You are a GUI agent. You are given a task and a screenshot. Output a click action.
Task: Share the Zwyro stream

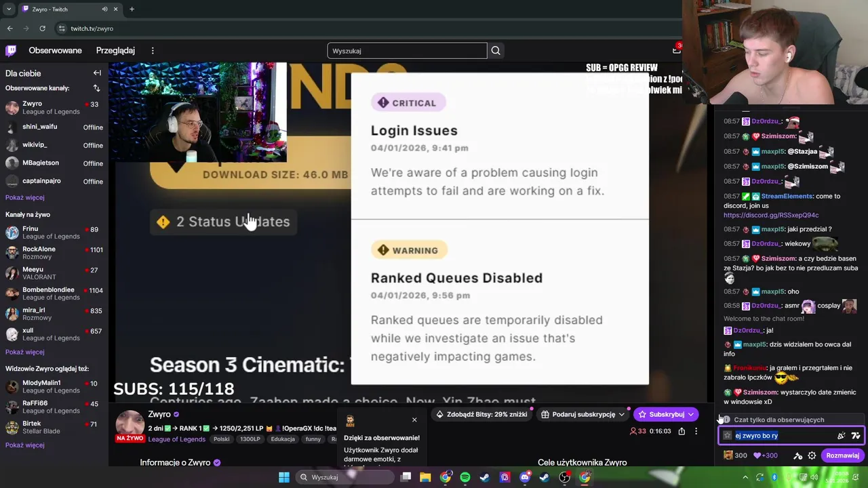tap(682, 431)
